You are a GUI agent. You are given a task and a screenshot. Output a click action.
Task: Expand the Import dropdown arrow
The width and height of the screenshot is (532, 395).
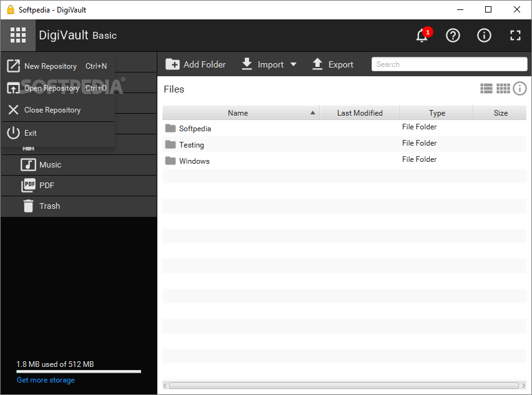tap(293, 64)
